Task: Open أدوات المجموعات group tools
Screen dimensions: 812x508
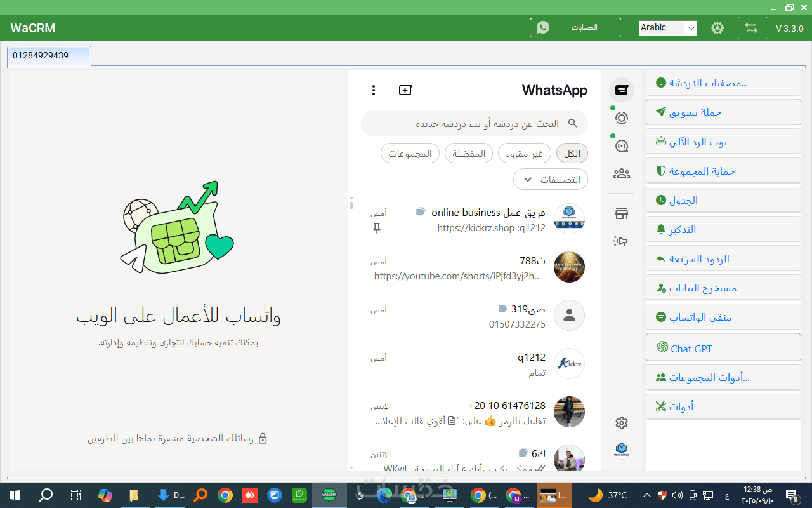Action: 723,377
